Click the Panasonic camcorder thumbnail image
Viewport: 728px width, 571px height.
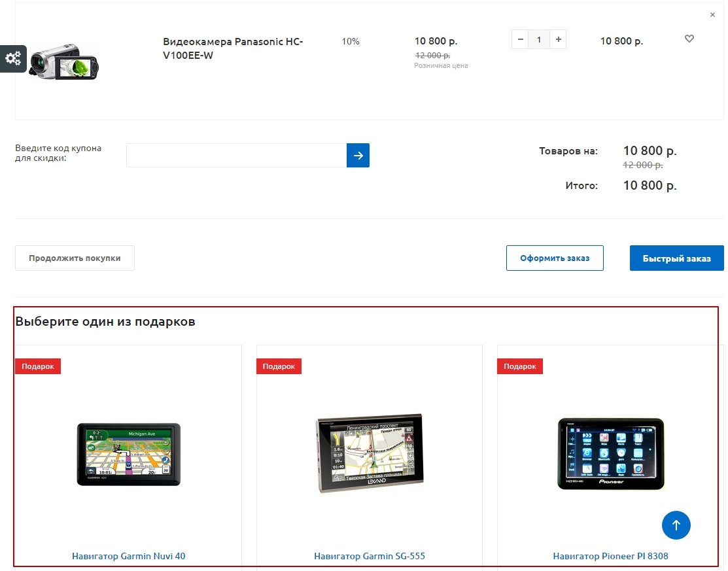63,61
